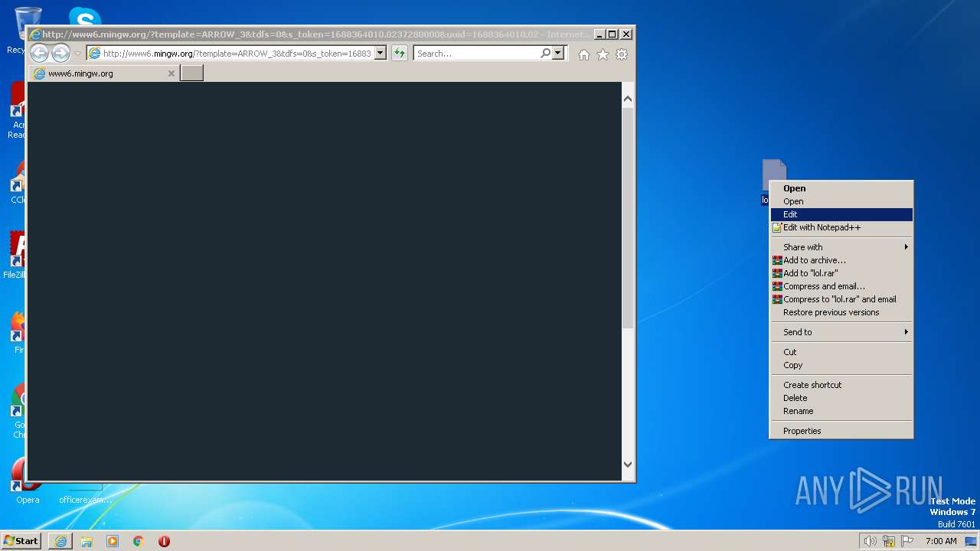Choose Properties in context menu
980x551 pixels.
tap(841, 431)
